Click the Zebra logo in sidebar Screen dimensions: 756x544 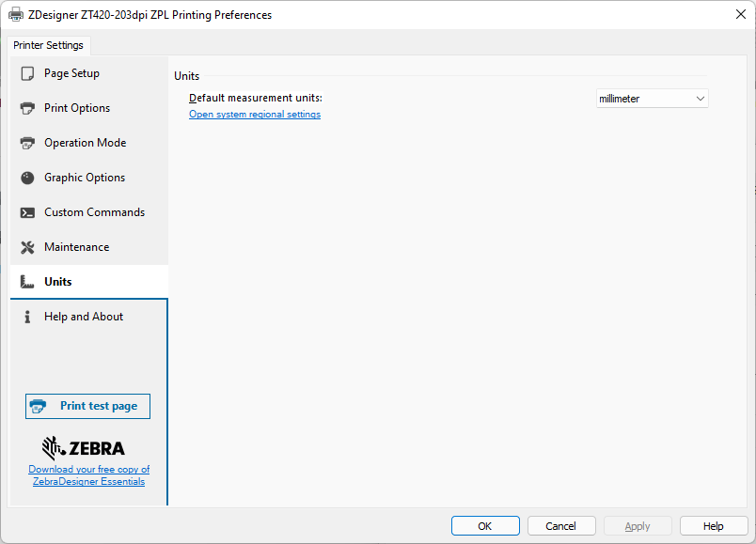click(84, 447)
